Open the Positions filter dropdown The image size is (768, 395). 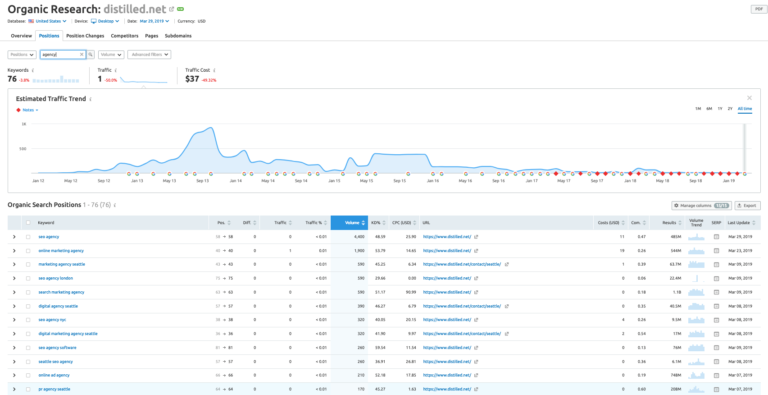[22, 54]
